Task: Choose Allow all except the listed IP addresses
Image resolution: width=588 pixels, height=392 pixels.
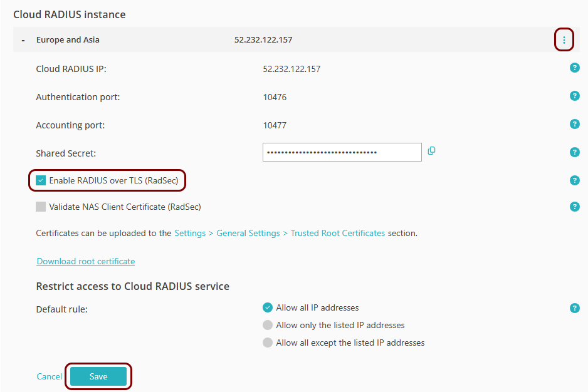Action: point(268,343)
